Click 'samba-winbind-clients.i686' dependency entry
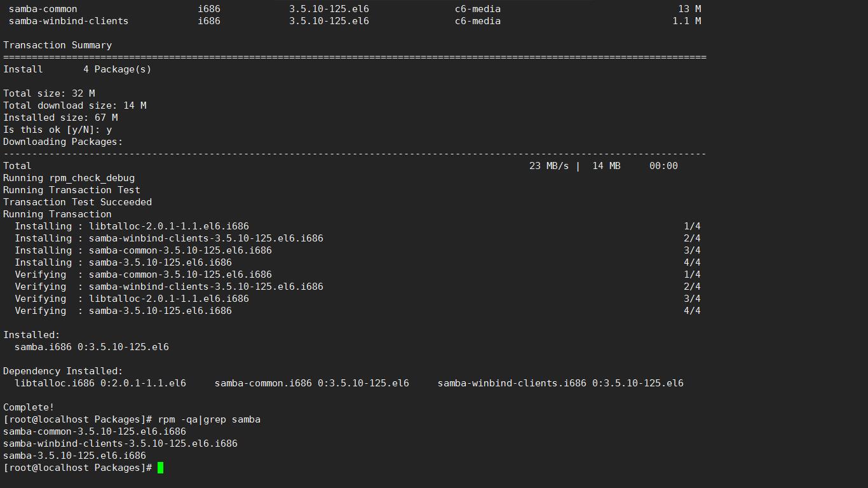868x488 pixels. pyautogui.click(x=560, y=383)
